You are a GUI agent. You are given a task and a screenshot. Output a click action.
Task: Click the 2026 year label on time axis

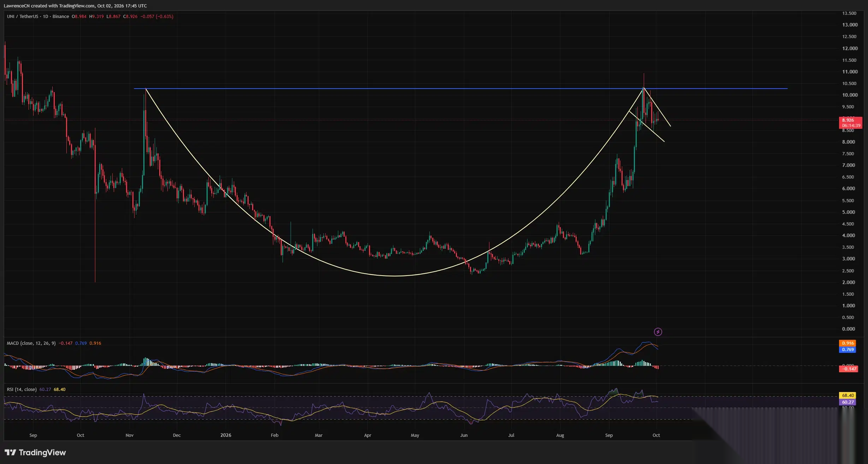tap(226, 435)
